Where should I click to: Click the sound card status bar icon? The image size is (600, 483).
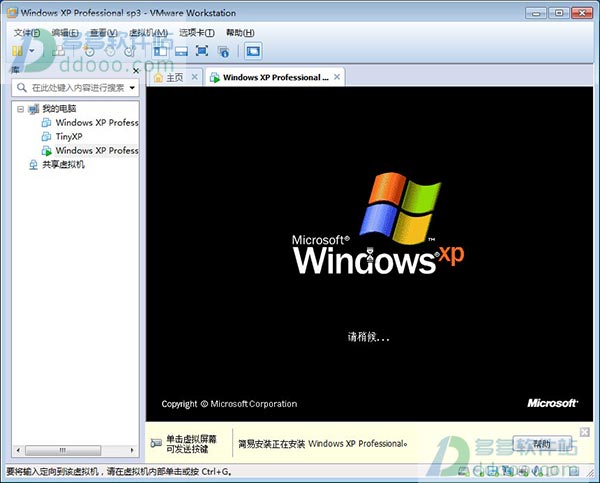[537, 472]
